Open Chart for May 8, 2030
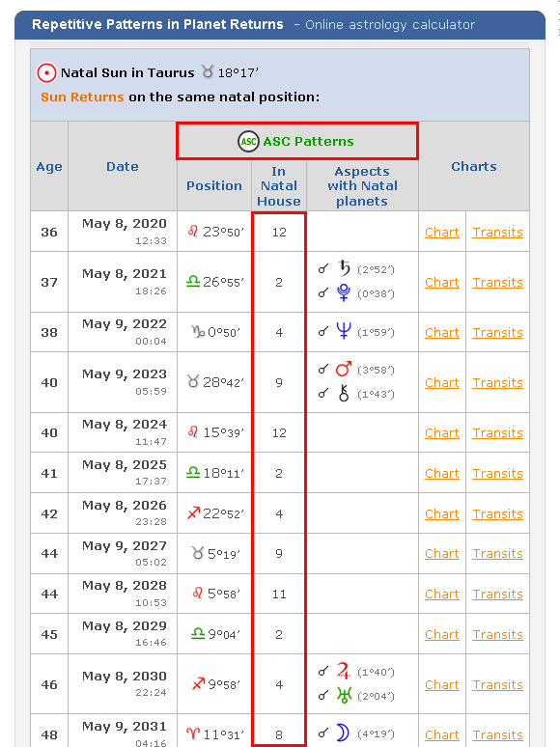This screenshot has width=560, height=747. click(442, 684)
